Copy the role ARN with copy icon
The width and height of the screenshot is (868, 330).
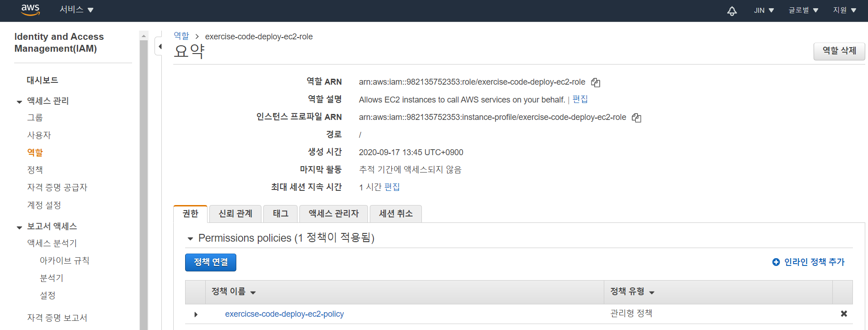click(x=595, y=82)
